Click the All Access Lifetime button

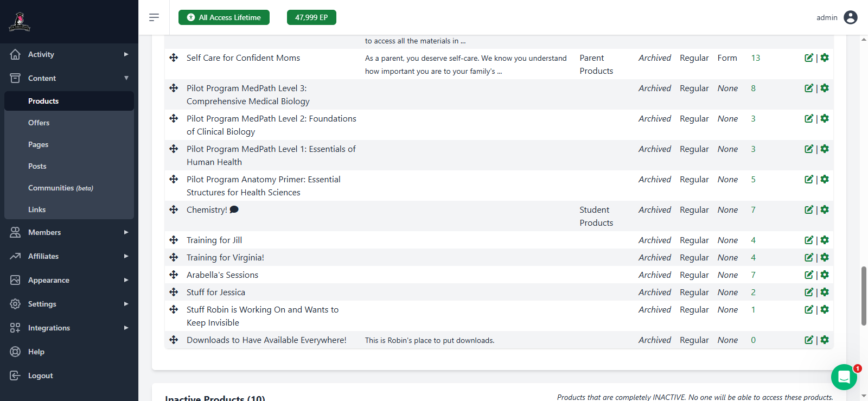pos(224,17)
